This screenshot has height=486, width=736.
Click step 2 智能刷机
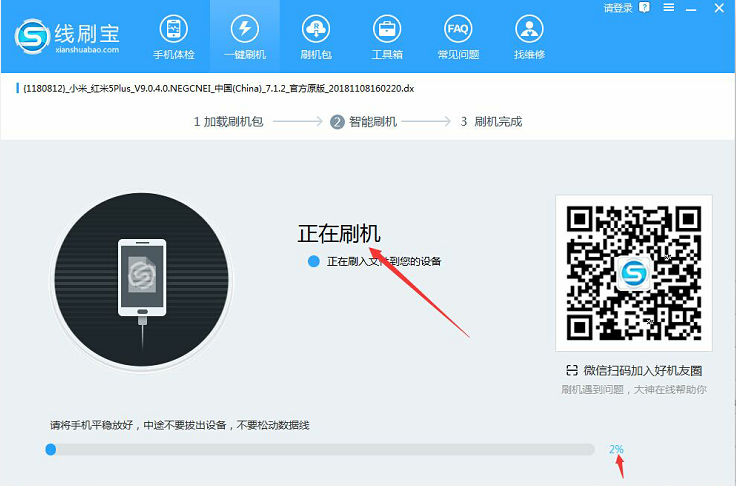tap(364, 122)
